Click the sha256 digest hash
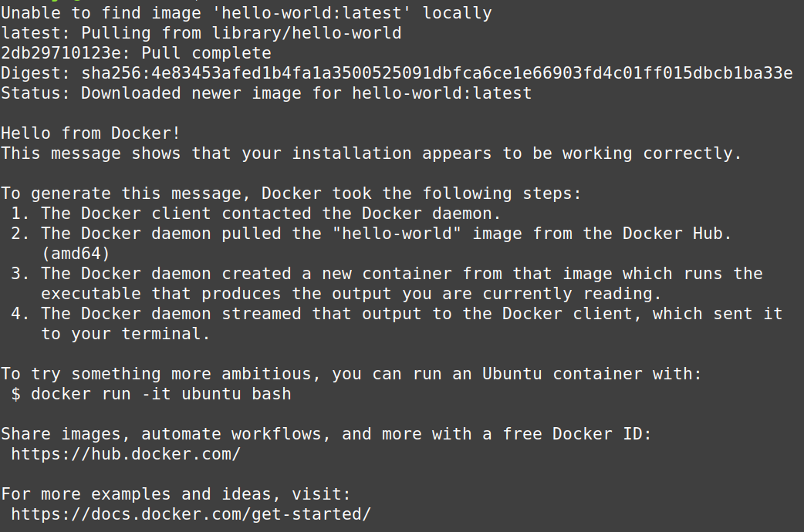This screenshot has width=804, height=532. [437, 73]
